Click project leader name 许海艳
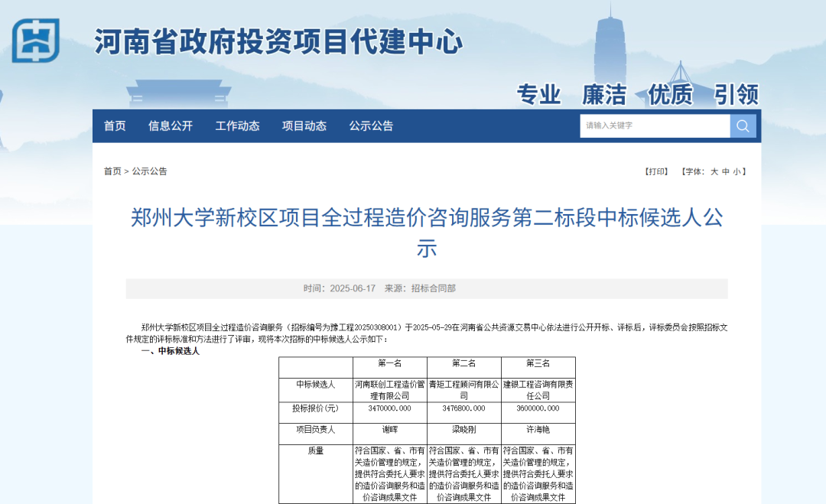This screenshot has height=504, width=826. pyautogui.click(x=538, y=430)
